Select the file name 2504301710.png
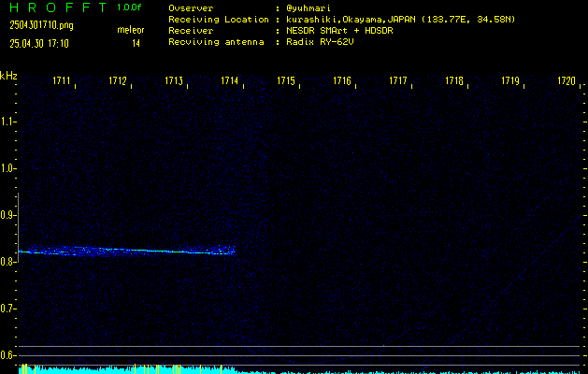588x374 pixels. pos(42,25)
